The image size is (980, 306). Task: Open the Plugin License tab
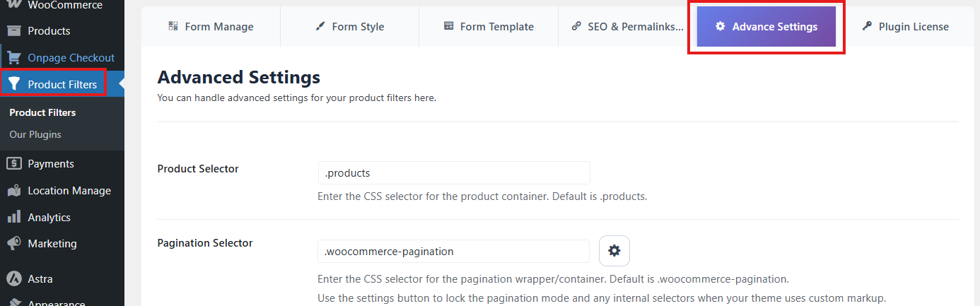tap(904, 27)
